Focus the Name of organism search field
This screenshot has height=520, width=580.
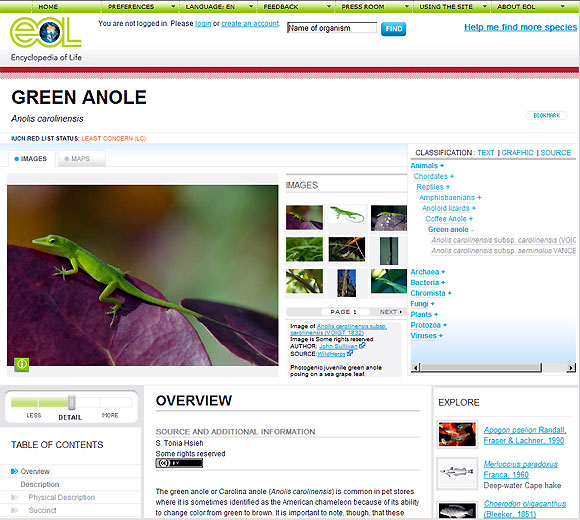pyautogui.click(x=332, y=28)
